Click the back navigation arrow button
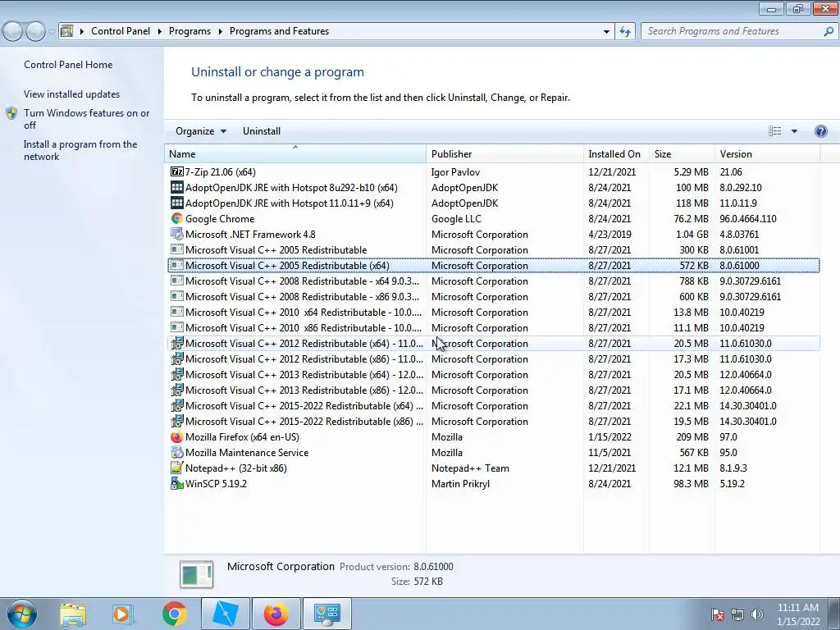Screen dimensions: 840x630 (13, 31)
